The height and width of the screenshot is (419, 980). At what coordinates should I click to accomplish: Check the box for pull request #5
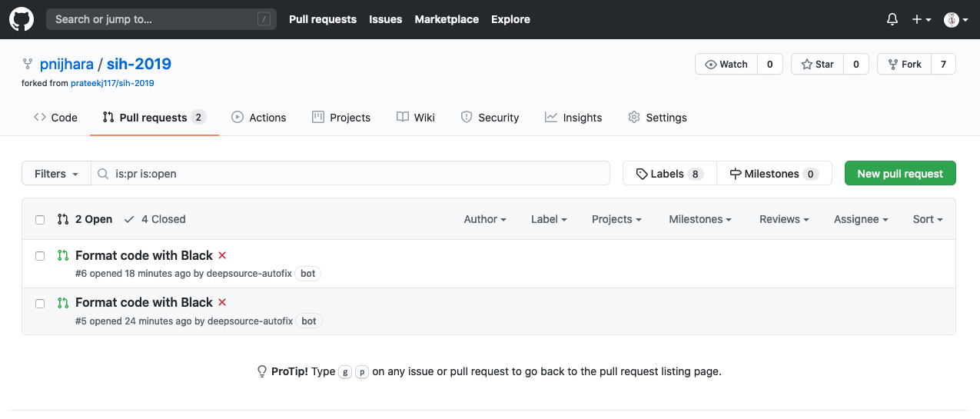pyautogui.click(x=40, y=303)
